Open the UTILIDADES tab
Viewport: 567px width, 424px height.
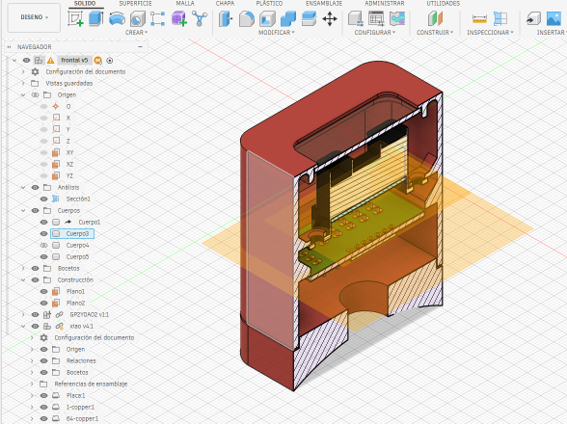tap(443, 4)
